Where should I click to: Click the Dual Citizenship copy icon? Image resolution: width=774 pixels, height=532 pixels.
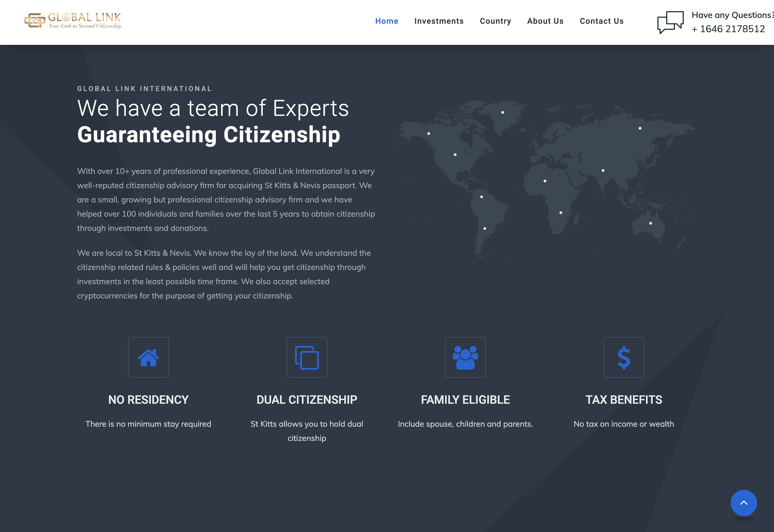click(x=307, y=357)
